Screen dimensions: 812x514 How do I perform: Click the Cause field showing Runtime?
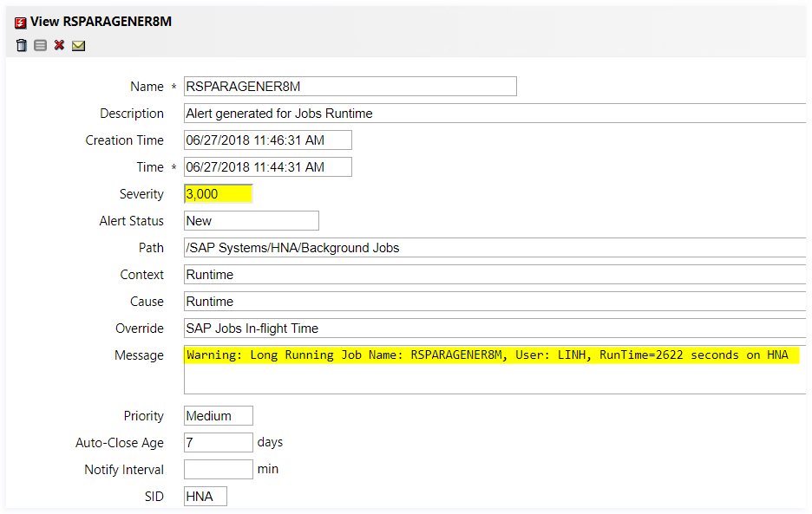[x=494, y=302]
